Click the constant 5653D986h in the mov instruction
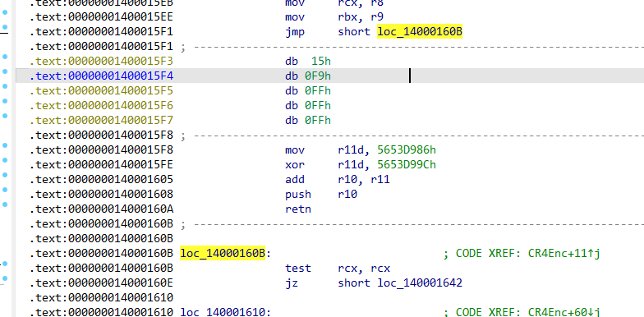644x317 pixels. point(407,149)
